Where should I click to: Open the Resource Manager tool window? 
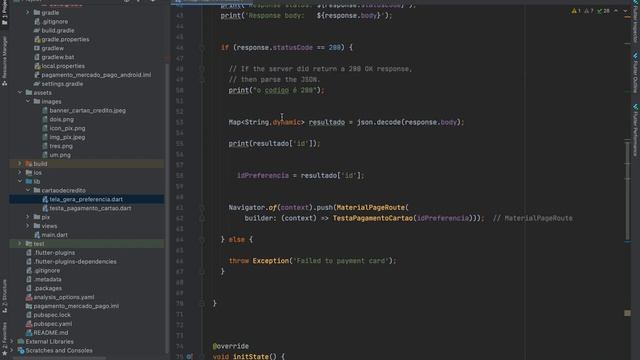tap(4, 61)
